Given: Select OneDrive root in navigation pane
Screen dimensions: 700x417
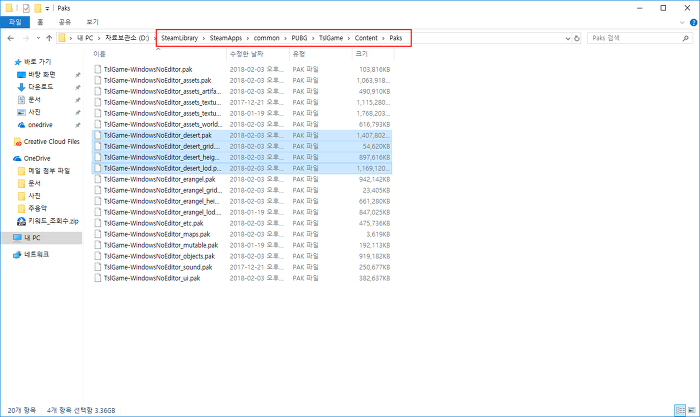Looking at the screenshot, I should (37, 158).
